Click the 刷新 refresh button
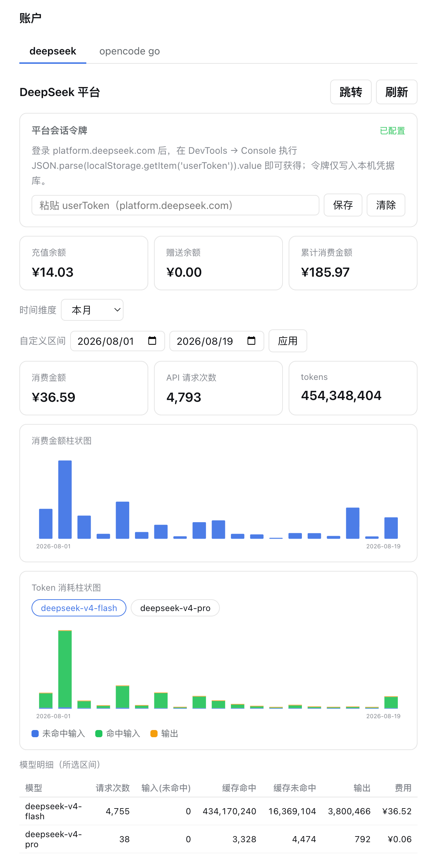This screenshot has height=868, width=429. tap(396, 92)
